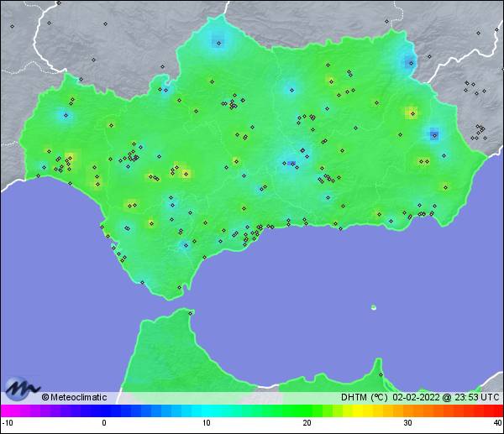
Task: Click the 02-02-2022 @ 23:53 UTC timestamp
Action: tap(446, 397)
